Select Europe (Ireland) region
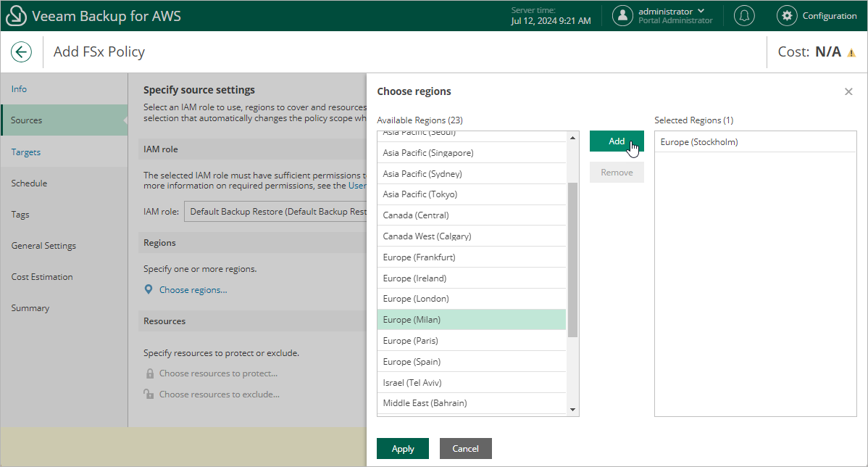This screenshot has width=868, height=467. (x=472, y=278)
